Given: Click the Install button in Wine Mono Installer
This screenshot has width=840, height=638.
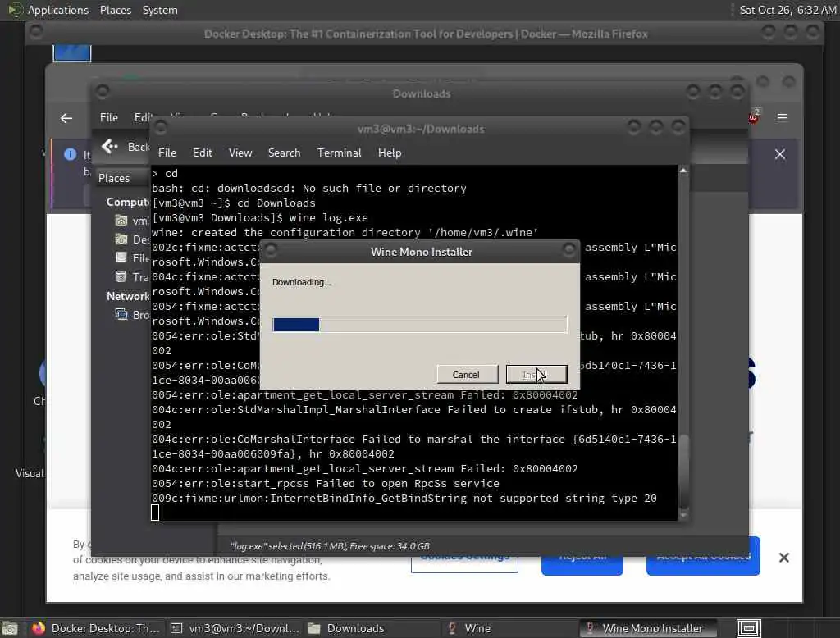Looking at the screenshot, I should pyautogui.click(x=536, y=375).
